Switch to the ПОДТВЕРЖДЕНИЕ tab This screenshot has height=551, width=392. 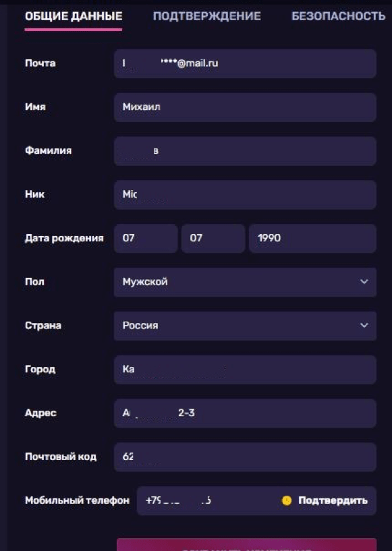click(x=206, y=16)
